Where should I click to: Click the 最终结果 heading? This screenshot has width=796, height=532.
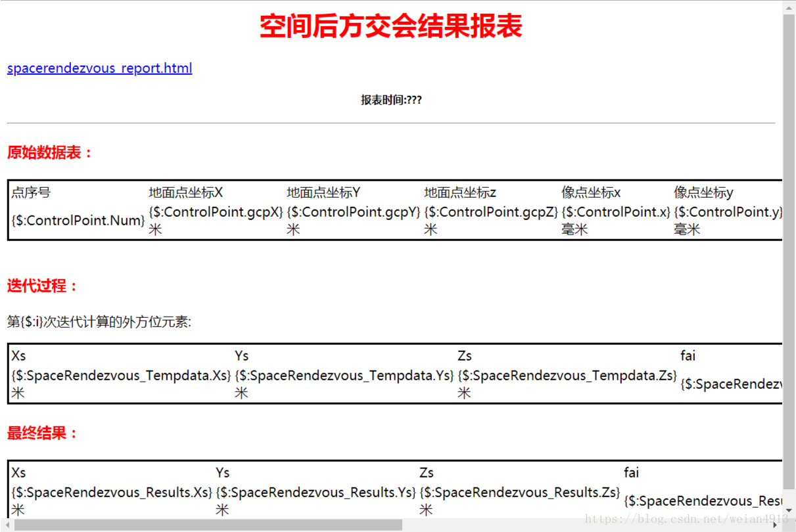(x=43, y=433)
